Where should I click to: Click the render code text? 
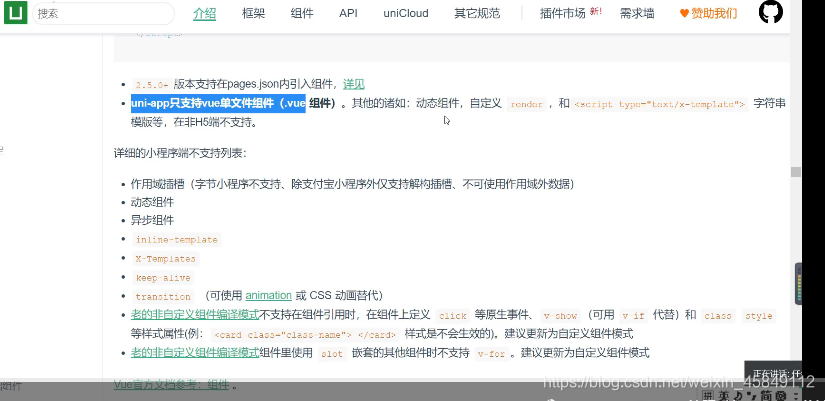point(526,104)
